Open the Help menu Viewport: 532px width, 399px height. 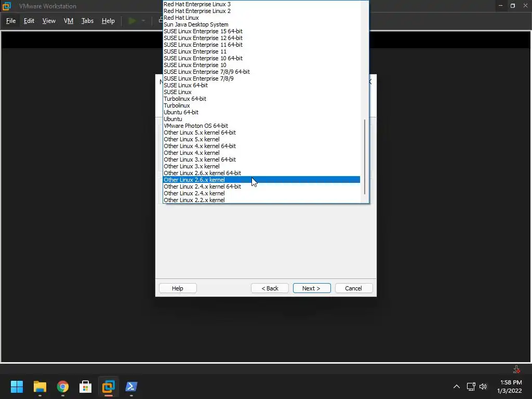[x=108, y=21]
